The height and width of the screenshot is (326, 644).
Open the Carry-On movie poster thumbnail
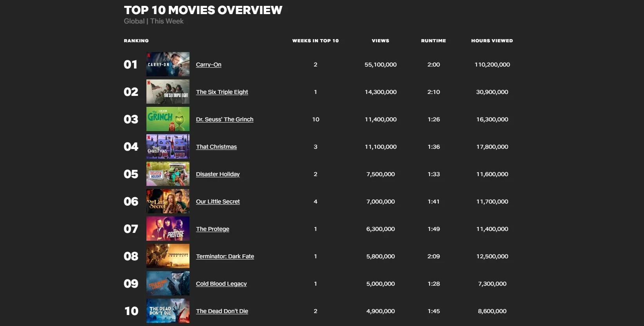tap(168, 64)
